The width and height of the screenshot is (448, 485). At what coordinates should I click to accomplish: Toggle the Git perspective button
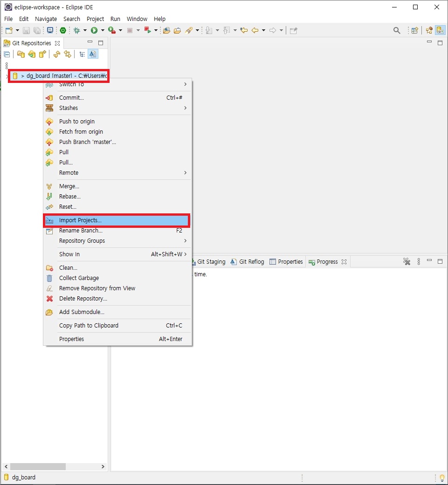tap(440, 30)
